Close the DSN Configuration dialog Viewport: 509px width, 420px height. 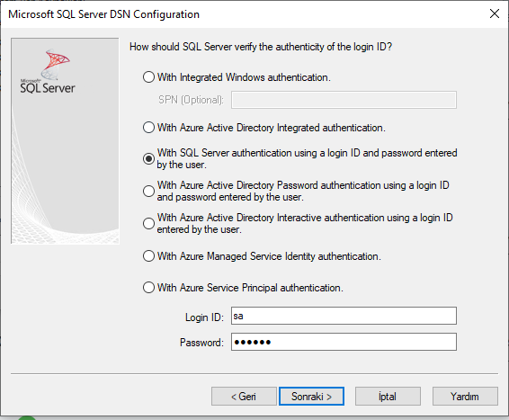click(495, 13)
